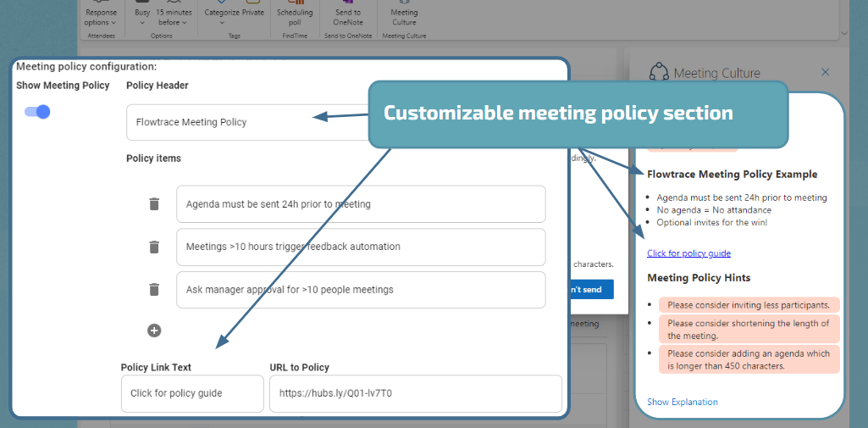Expand the Response options dropdown
This screenshot has width=868, height=428.
[x=101, y=17]
